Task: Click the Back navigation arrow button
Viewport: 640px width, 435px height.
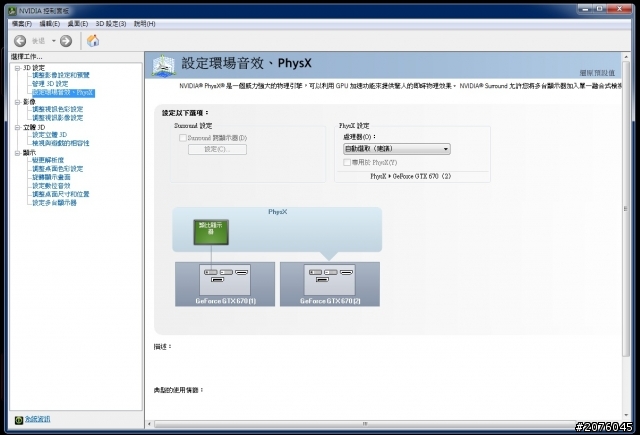Action: (20, 41)
